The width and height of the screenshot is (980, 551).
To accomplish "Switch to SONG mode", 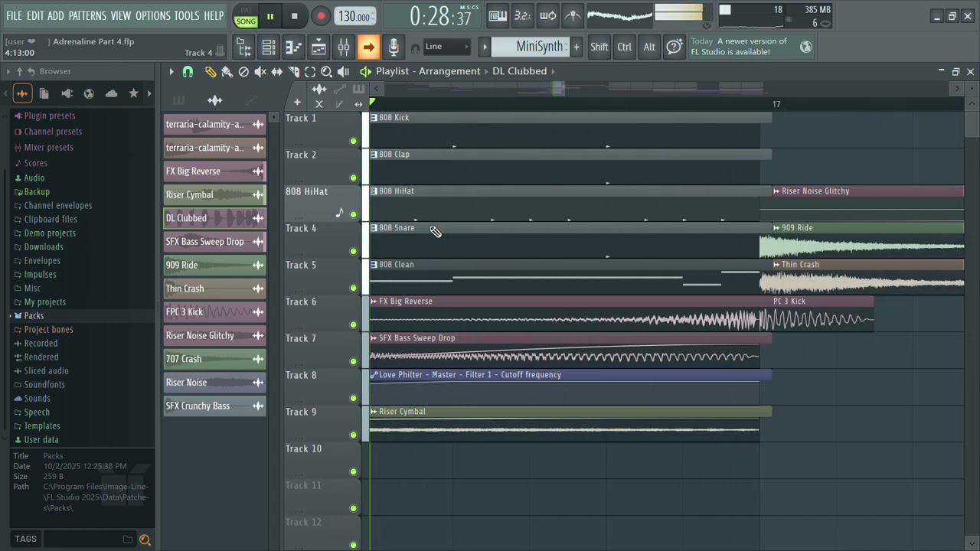I will [246, 21].
